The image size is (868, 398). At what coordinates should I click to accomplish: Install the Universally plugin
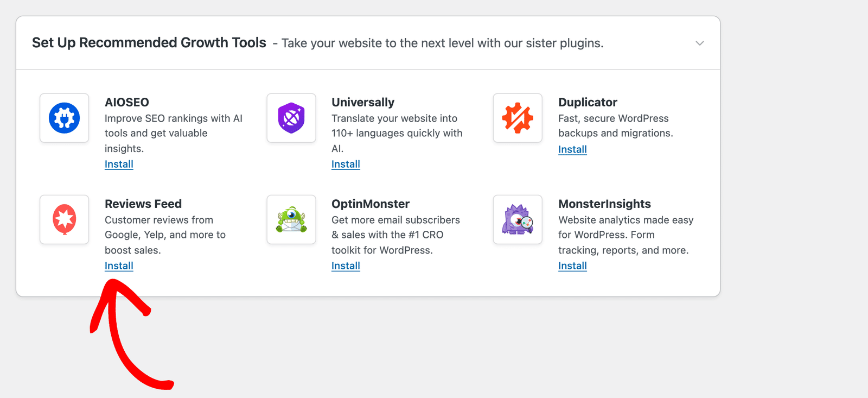click(x=346, y=164)
